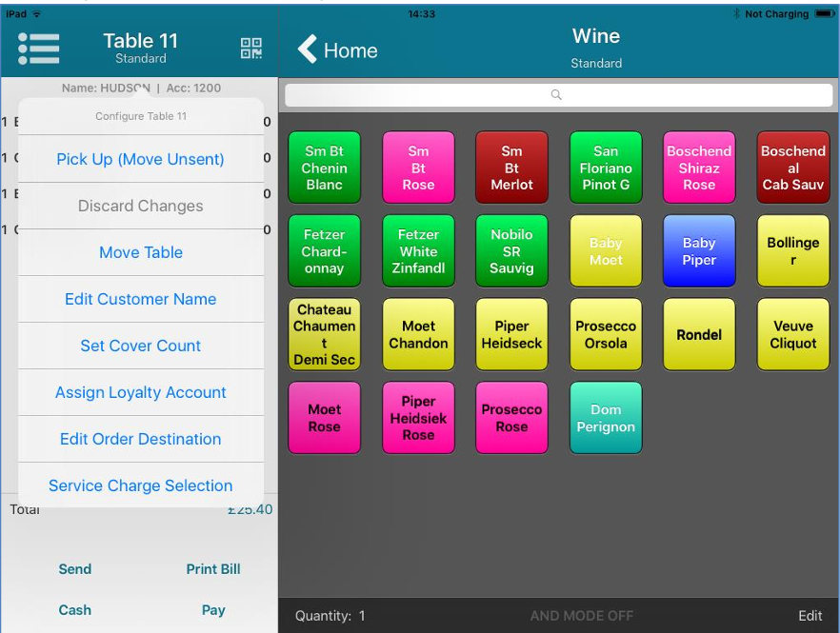Screen dimensions: 840x633
Task: Select Pick Up (Move Unsent) option
Action: (x=140, y=159)
